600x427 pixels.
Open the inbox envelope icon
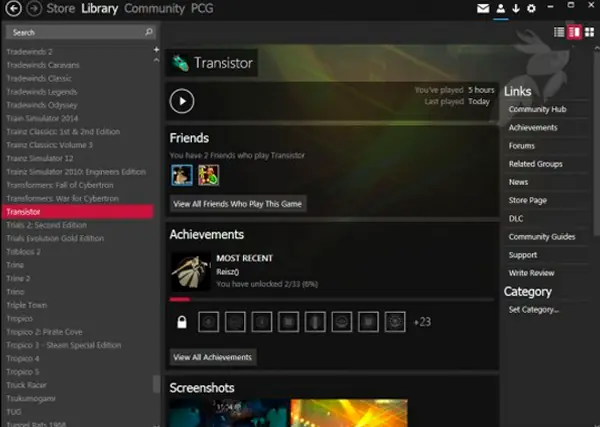pyautogui.click(x=483, y=8)
